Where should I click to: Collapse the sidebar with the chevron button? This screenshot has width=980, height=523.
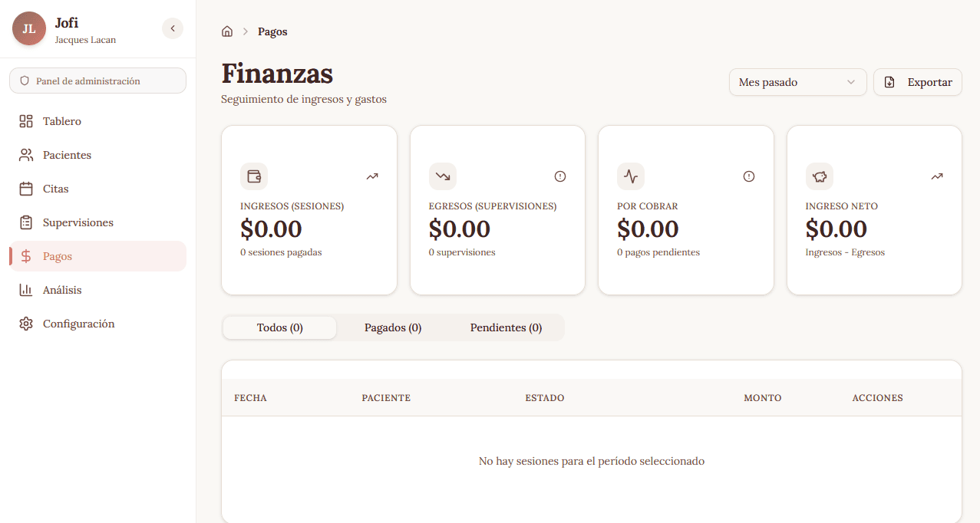coord(172,28)
